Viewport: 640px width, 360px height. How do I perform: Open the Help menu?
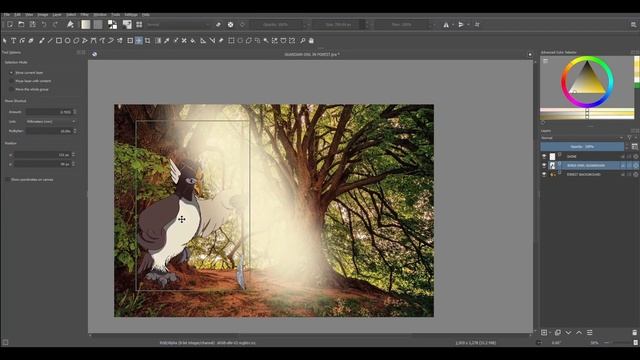point(145,15)
